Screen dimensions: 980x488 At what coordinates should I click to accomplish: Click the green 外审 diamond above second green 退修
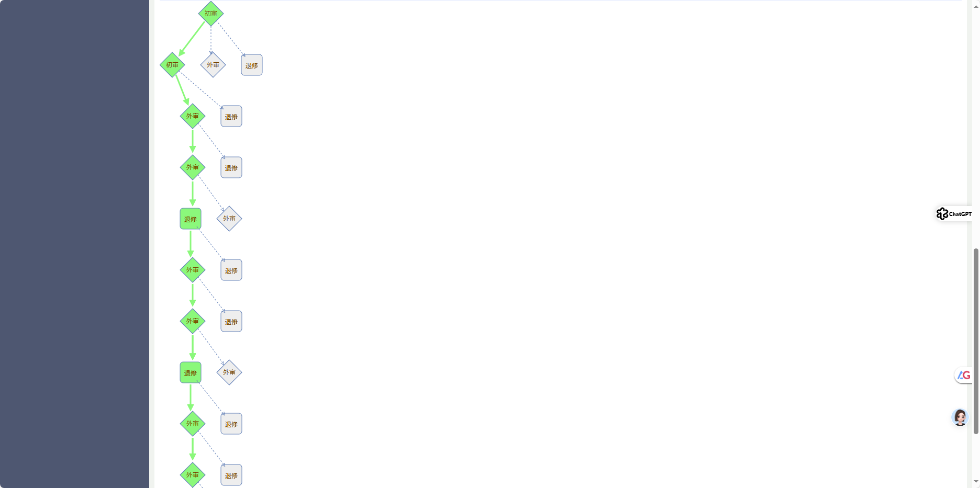(193, 321)
